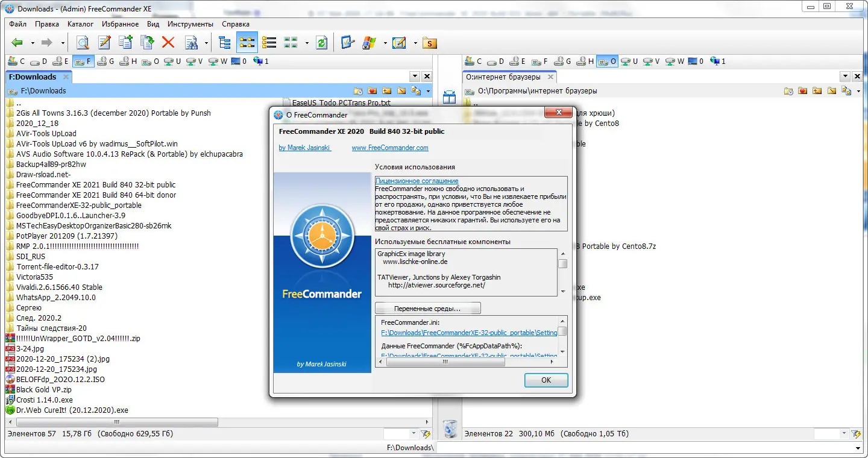Image resolution: width=868 pixels, height=458 pixels.
Task: Click the move files toolbar icon
Action: pyautogui.click(x=147, y=43)
